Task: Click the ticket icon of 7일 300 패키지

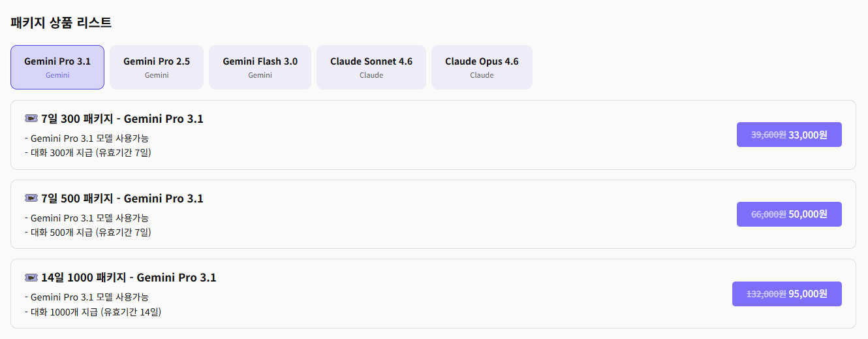Action: tap(31, 119)
